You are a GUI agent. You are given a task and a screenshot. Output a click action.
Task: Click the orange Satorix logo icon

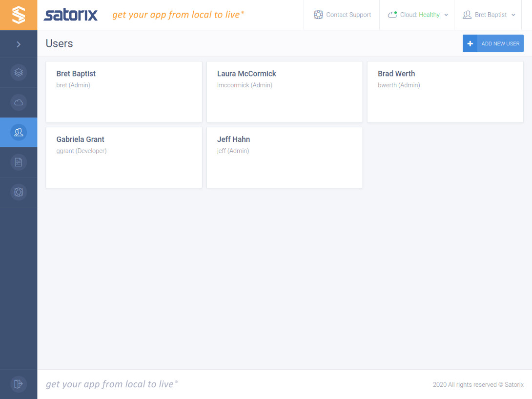point(19,15)
